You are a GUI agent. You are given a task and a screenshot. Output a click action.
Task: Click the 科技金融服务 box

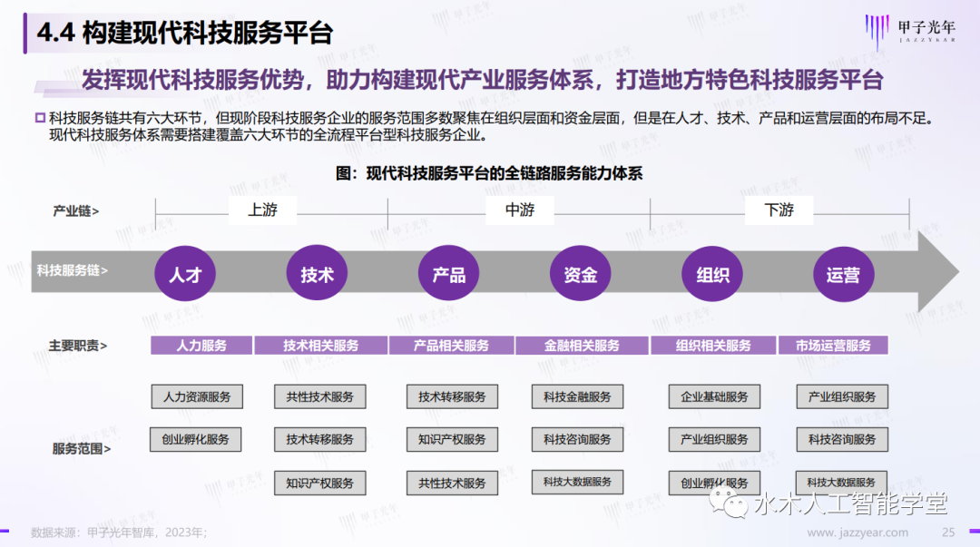(577, 396)
